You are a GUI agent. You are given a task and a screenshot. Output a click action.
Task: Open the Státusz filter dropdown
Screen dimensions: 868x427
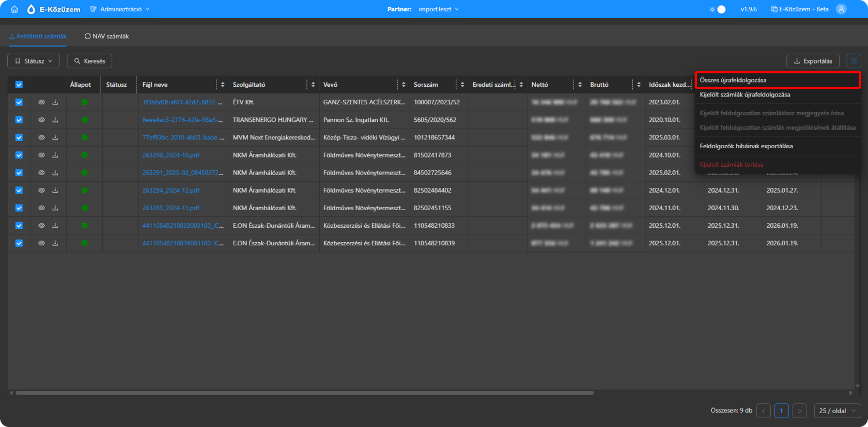pos(34,61)
